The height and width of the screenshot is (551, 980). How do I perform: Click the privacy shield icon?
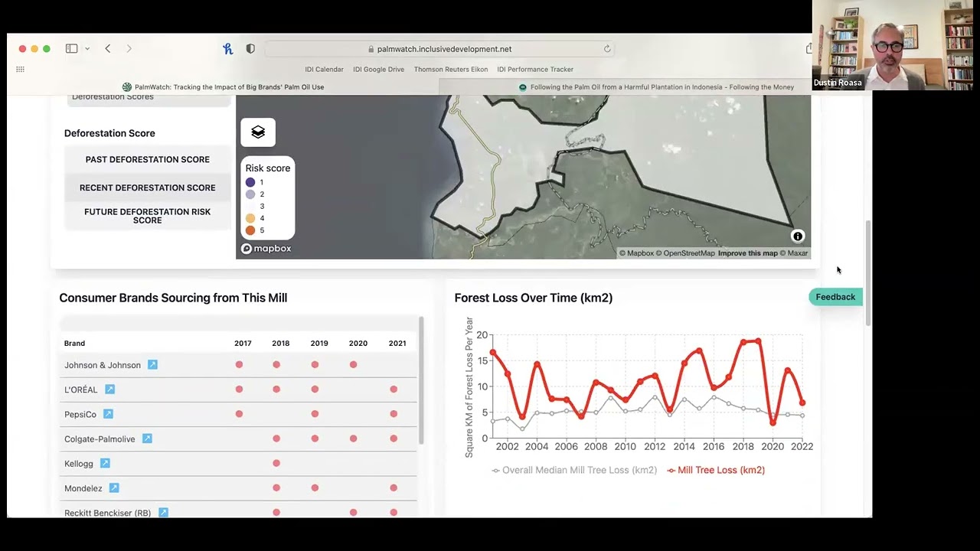pyautogui.click(x=250, y=48)
